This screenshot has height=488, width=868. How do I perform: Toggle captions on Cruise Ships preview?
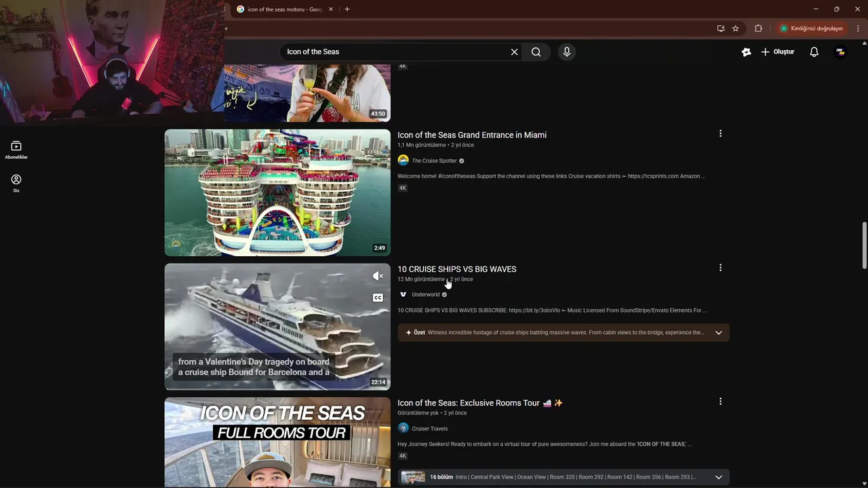pyautogui.click(x=378, y=298)
